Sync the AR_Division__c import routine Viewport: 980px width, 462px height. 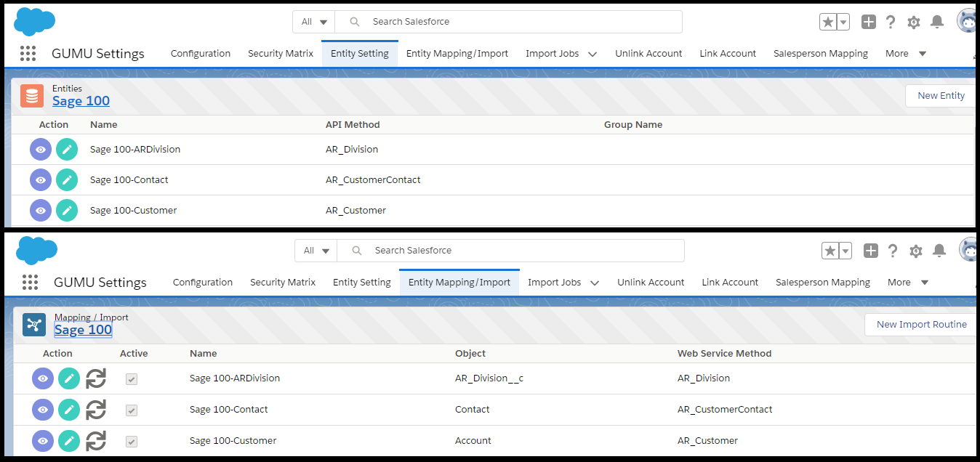96,378
